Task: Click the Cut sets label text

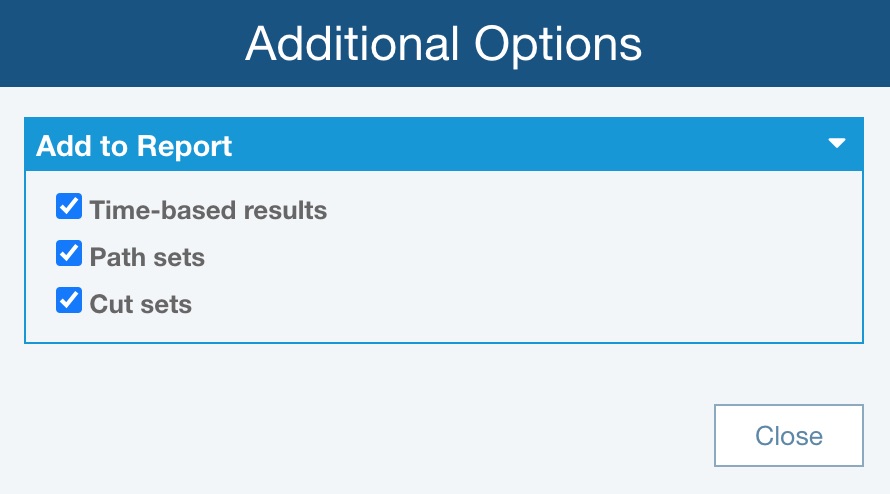Action: pos(141,303)
